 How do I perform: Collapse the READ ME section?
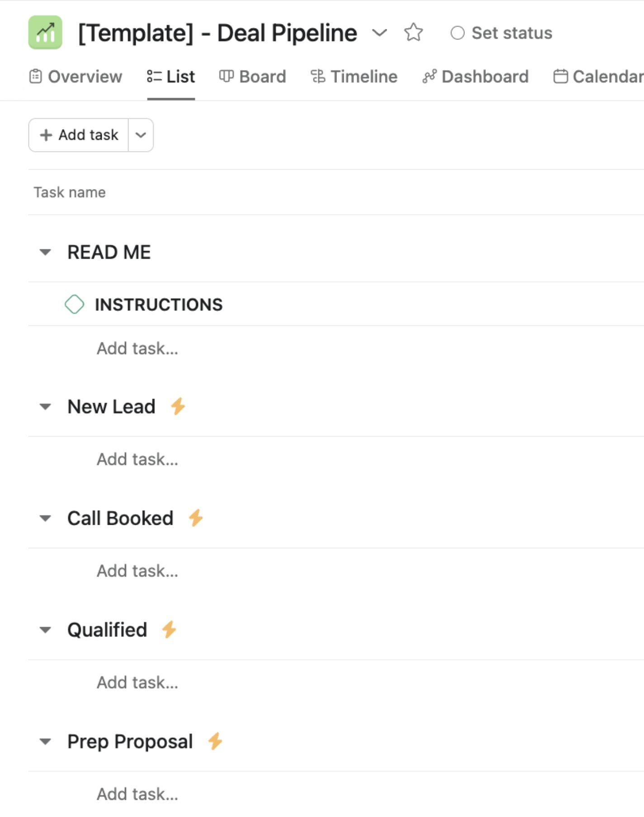point(45,252)
